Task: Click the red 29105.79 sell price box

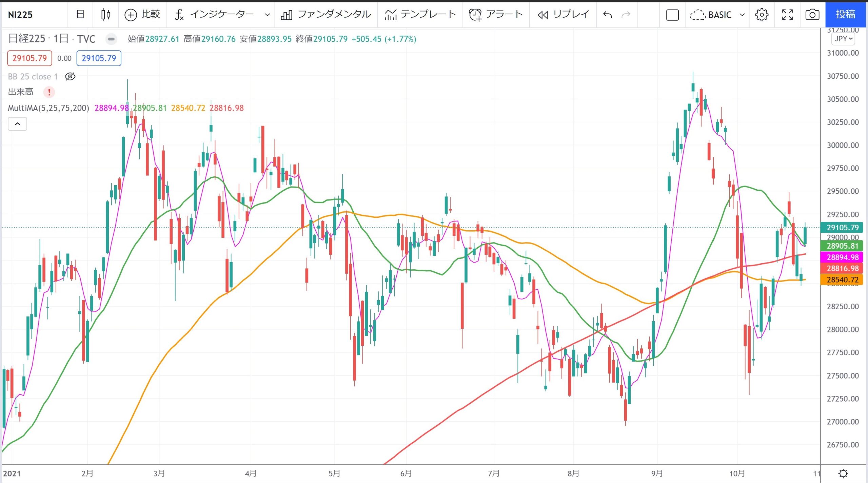Action: 29,58
